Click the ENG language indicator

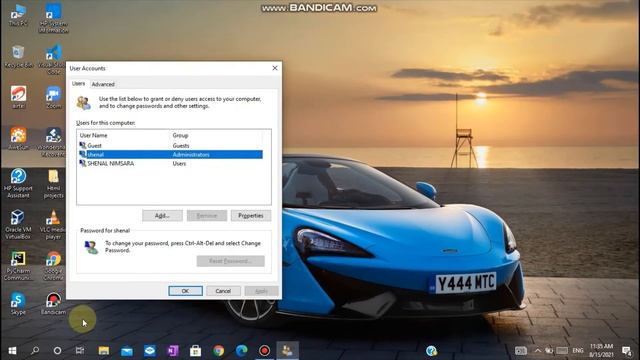click(x=578, y=351)
